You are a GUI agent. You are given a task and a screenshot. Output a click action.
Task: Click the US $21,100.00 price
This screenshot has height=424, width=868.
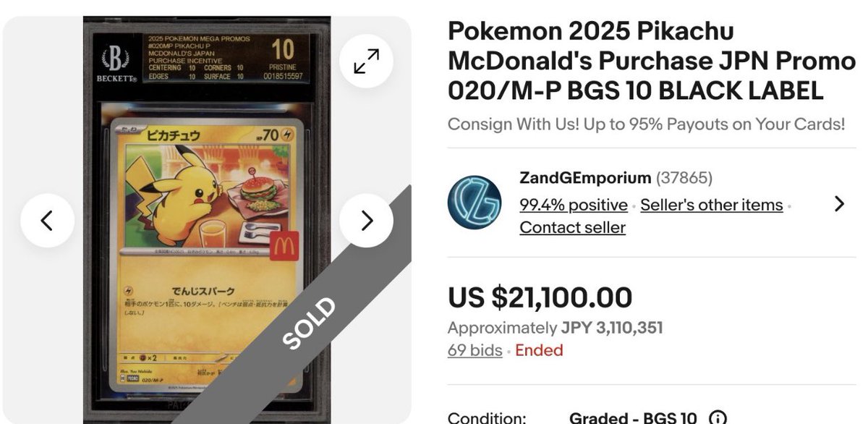[x=540, y=297]
